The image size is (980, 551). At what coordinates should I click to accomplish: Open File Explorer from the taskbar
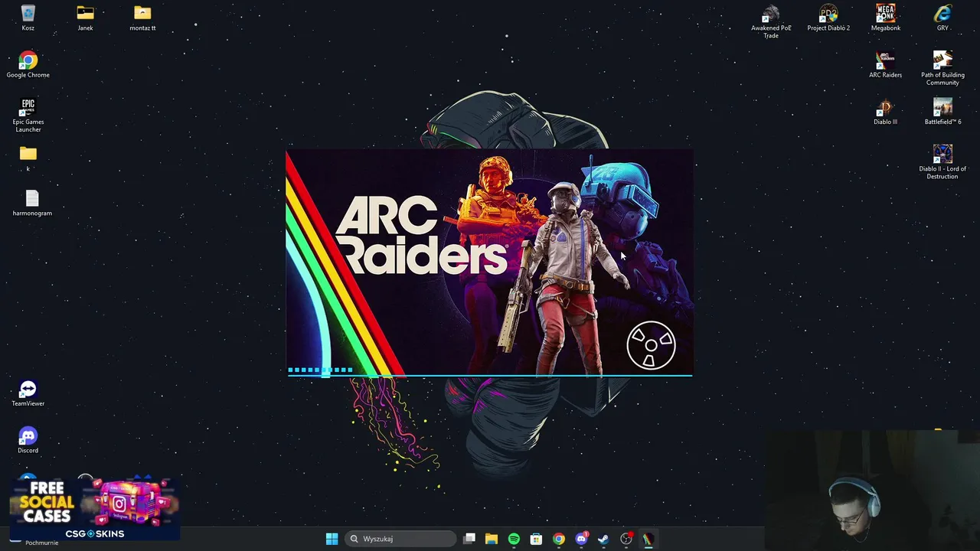tap(492, 539)
